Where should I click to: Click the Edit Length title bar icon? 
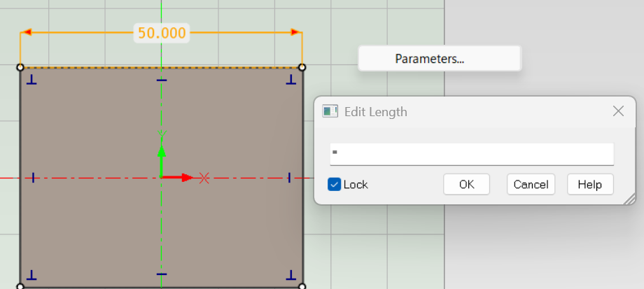click(x=330, y=112)
